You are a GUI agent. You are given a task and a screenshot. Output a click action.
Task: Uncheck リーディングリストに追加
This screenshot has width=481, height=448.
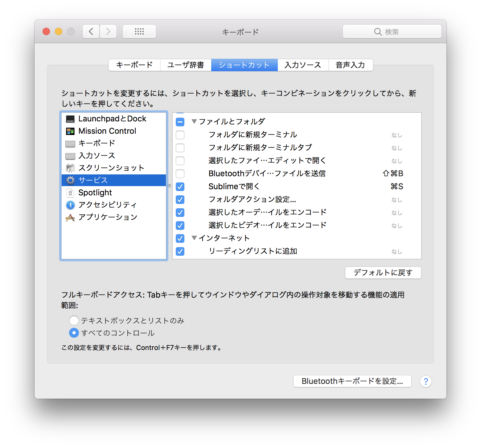coord(180,251)
